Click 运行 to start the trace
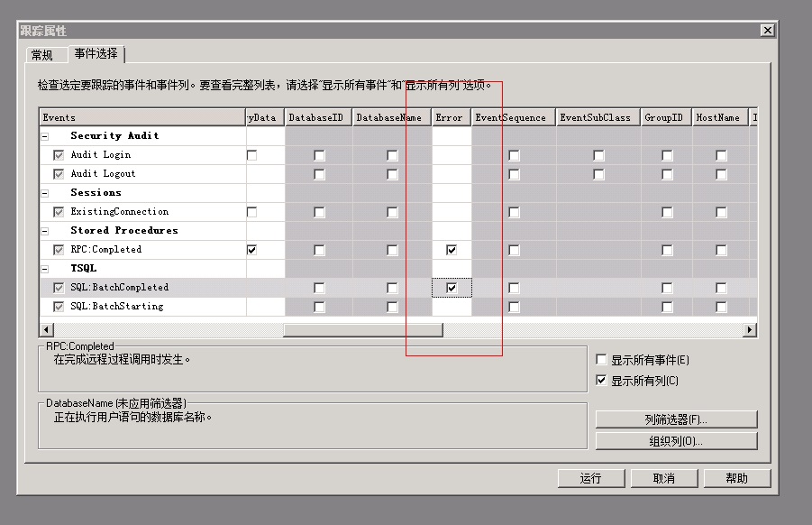Image resolution: width=812 pixels, height=525 pixels. (591, 478)
